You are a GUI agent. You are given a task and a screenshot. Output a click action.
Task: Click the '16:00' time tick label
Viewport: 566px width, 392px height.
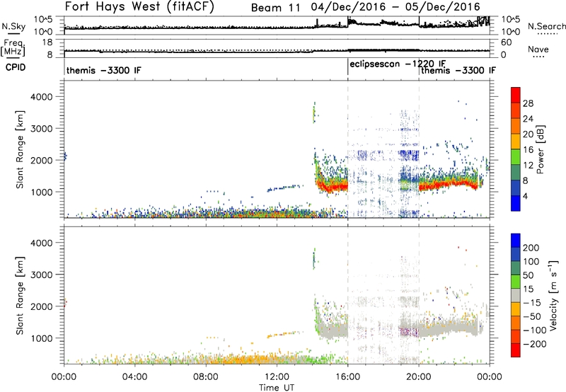[x=348, y=377]
